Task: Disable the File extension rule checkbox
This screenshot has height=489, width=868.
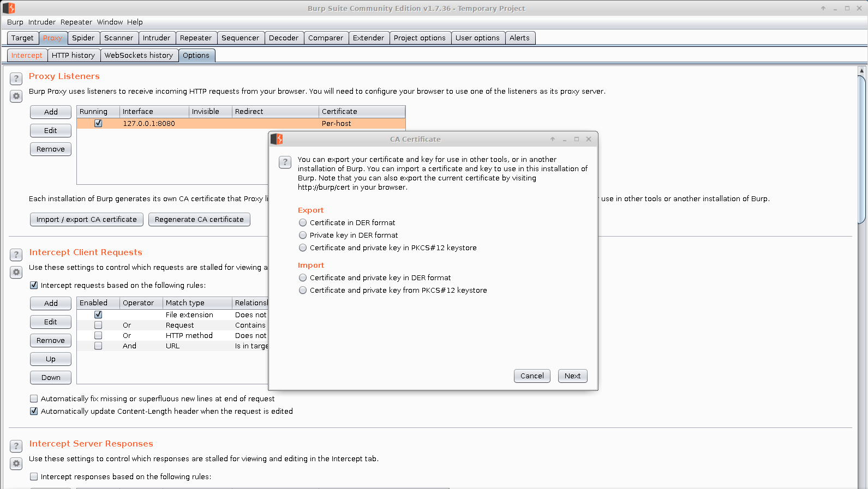Action: pyautogui.click(x=98, y=315)
